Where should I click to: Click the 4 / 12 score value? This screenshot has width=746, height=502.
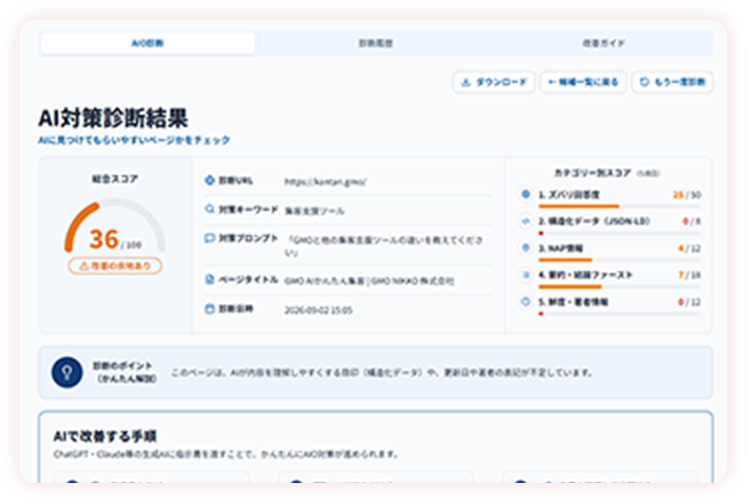689,248
